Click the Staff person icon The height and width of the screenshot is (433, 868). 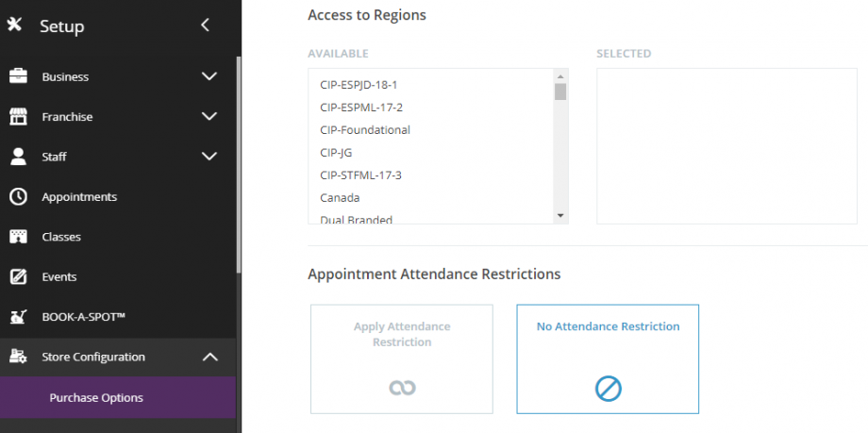click(x=18, y=157)
